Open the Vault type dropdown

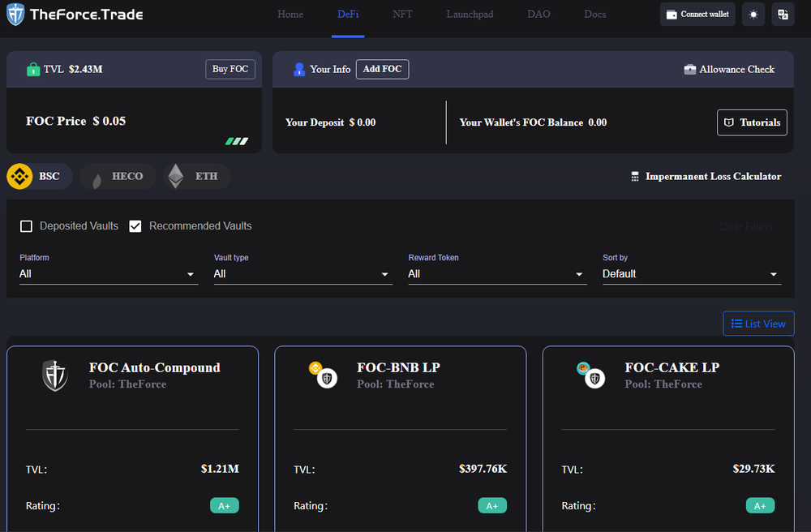[x=303, y=274]
